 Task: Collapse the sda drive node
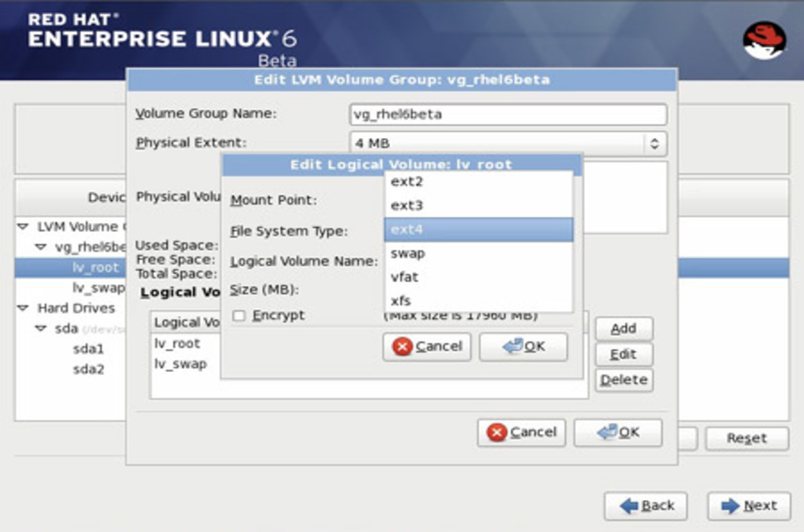click(x=41, y=329)
